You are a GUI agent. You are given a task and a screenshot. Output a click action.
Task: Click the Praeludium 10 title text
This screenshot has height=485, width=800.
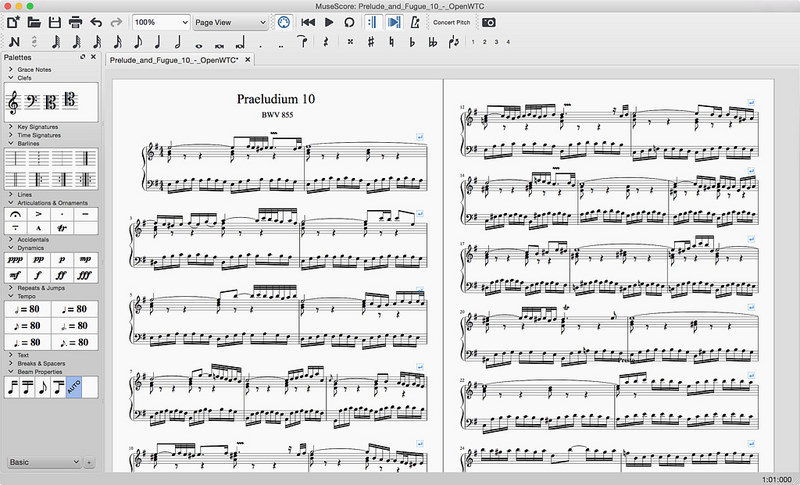276,99
